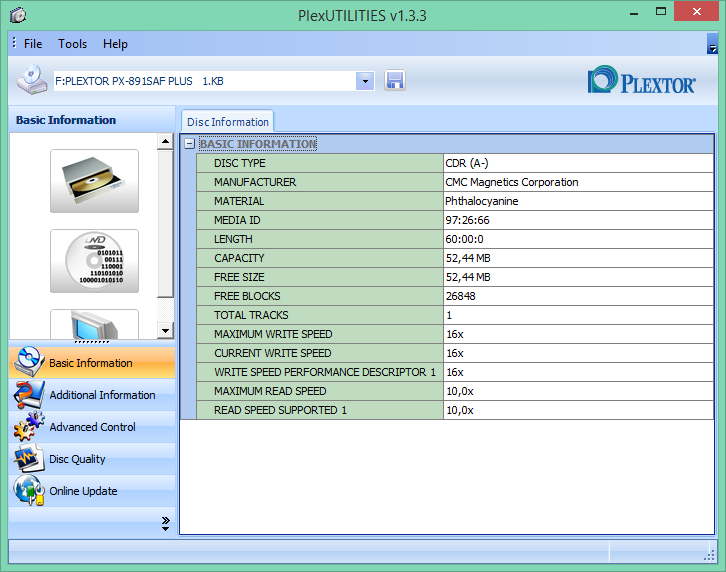Screen dimensions: 726x572
Task: Click the Plextor logo
Action: pos(642,81)
